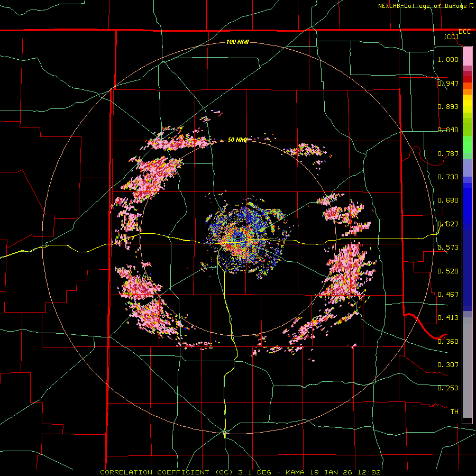Select the 0.520 scale value
The width and height of the screenshot is (476, 476).
click(448, 271)
